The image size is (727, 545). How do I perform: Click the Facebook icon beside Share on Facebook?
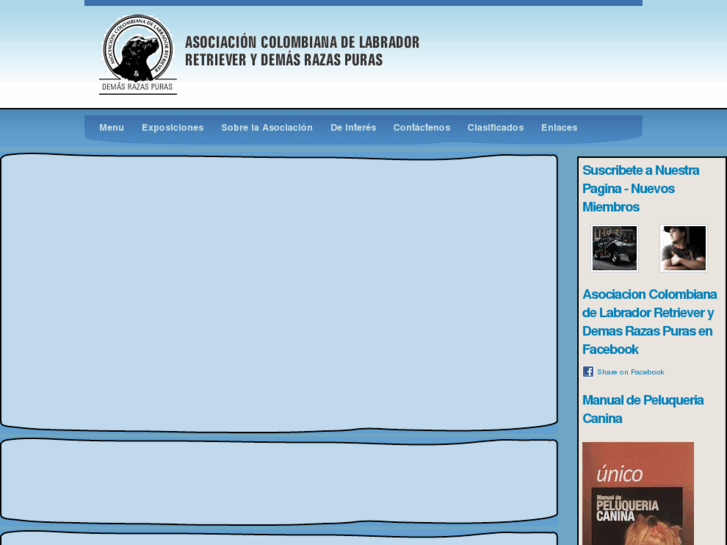coord(588,372)
